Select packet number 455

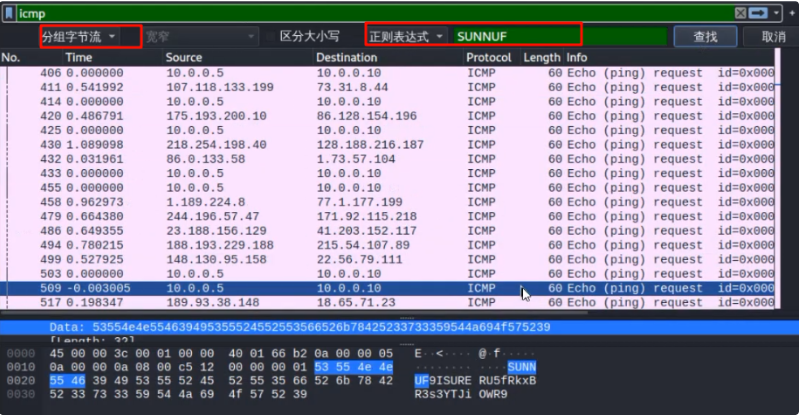point(387,188)
